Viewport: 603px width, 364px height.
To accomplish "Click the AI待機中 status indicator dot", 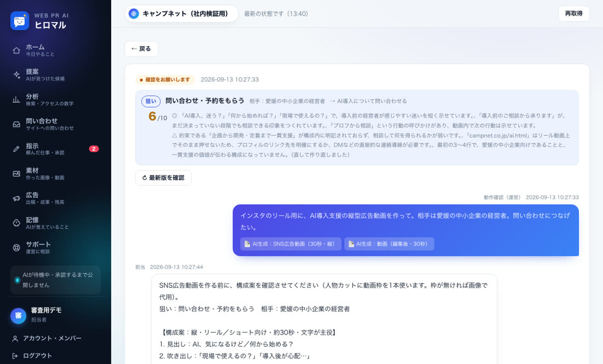I will point(18,280).
